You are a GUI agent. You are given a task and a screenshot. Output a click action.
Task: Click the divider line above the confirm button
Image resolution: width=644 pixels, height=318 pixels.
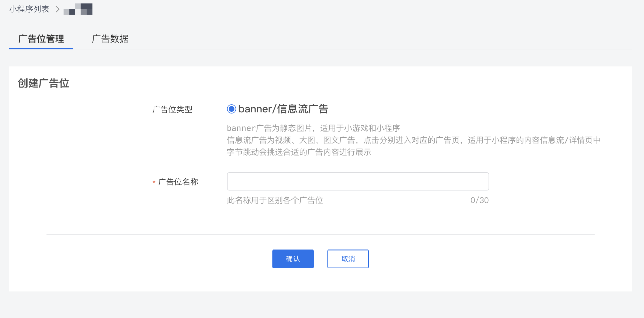point(322,235)
